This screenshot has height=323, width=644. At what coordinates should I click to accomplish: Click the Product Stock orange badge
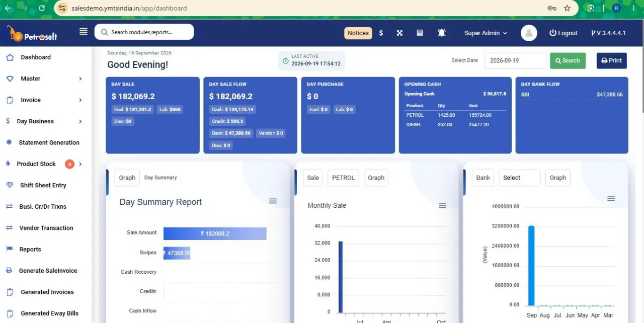(69, 164)
